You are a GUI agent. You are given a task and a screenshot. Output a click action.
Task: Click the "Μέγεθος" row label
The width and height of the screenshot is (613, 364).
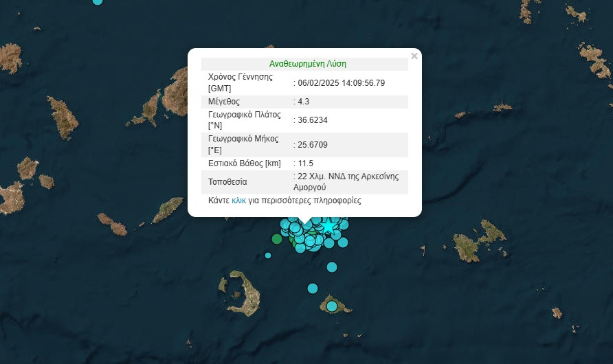pos(223,102)
